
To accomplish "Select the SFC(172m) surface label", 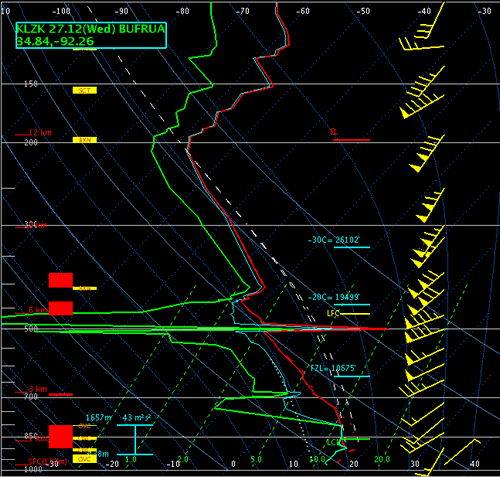I will point(48,462).
